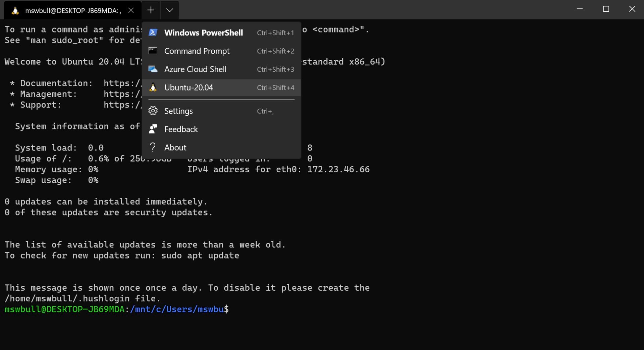Open a Command Prompt tab
The height and width of the screenshot is (350, 644).
pyautogui.click(x=221, y=51)
